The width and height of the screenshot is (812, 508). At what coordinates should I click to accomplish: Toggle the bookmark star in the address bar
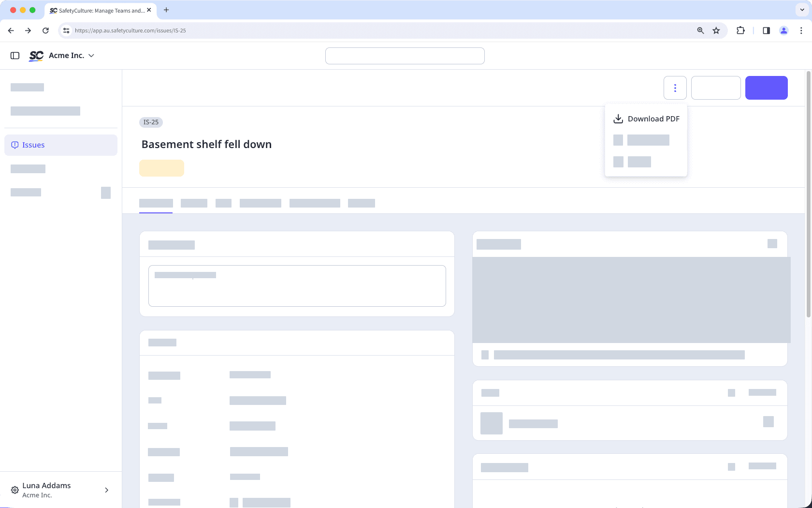click(716, 30)
